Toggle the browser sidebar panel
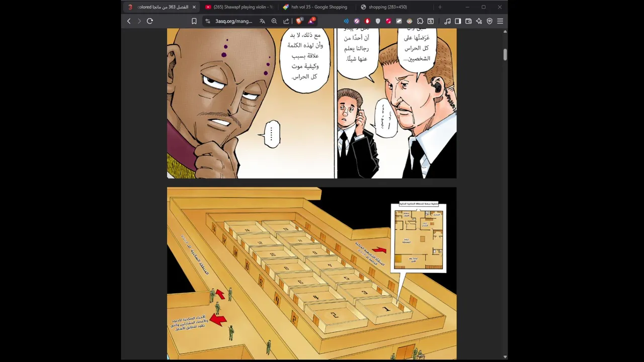The width and height of the screenshot is (644, 362). click(458, 21)
